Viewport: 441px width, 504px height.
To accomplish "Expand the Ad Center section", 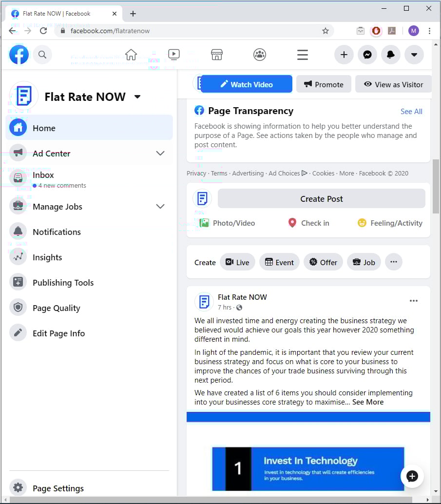I will (160, 154).
